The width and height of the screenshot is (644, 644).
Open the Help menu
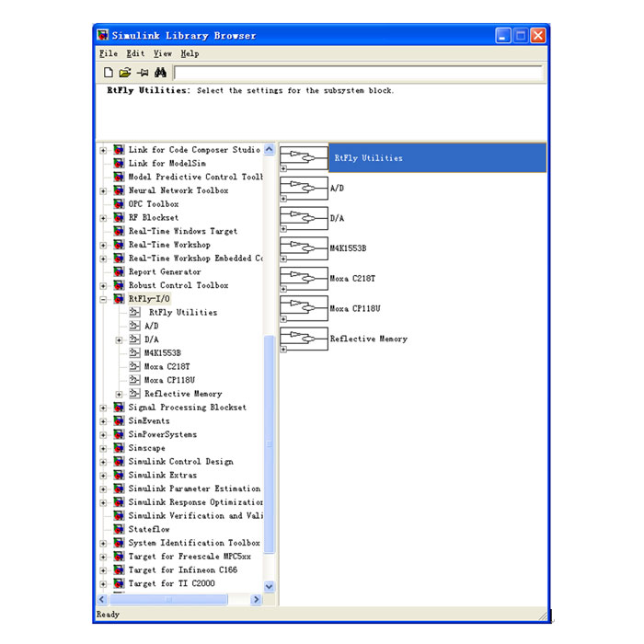click(190, 53)
